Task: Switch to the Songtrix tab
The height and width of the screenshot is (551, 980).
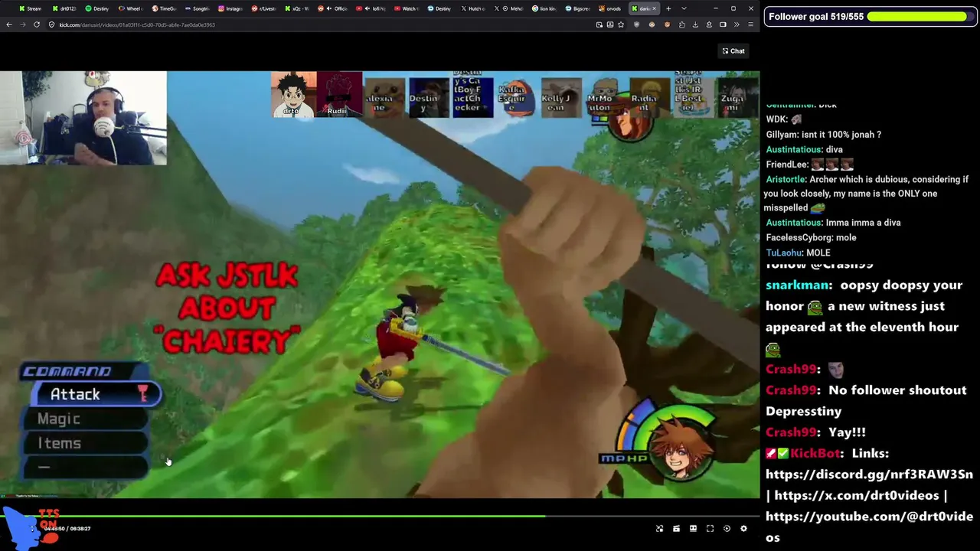Action: [x=198, y=8]
